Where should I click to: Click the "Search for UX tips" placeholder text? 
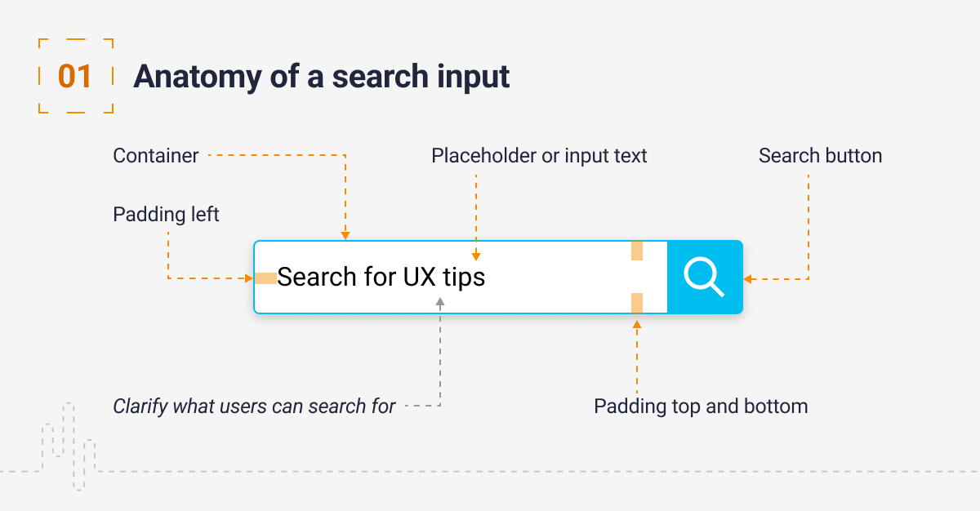pyautogui.click(x=381, y=277)
